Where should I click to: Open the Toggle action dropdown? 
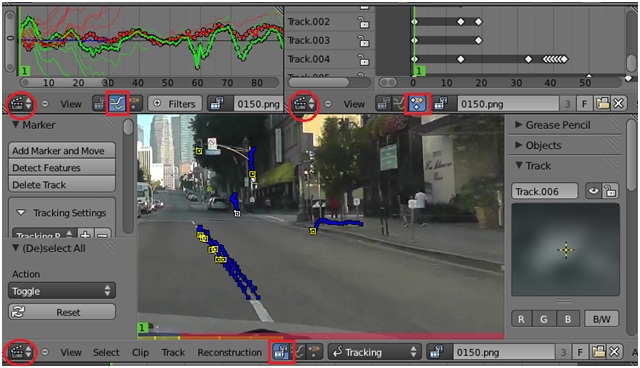(x=62, y=291)
